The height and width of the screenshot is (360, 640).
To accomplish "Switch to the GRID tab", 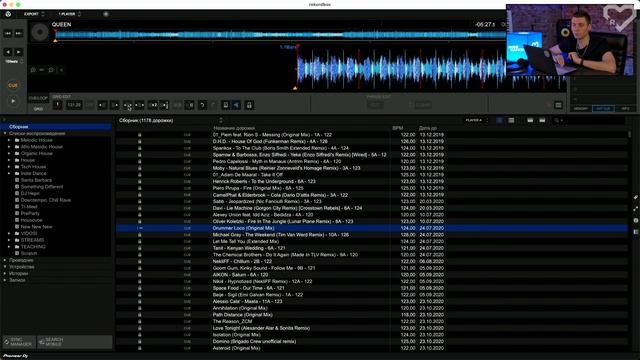I will tap(38, 109).
